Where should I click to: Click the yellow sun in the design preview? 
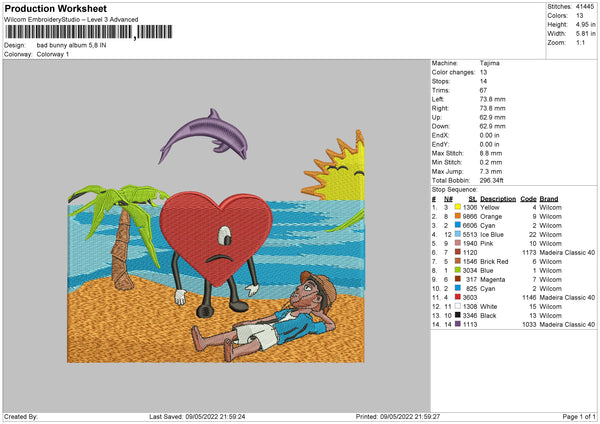coord(337,168)
